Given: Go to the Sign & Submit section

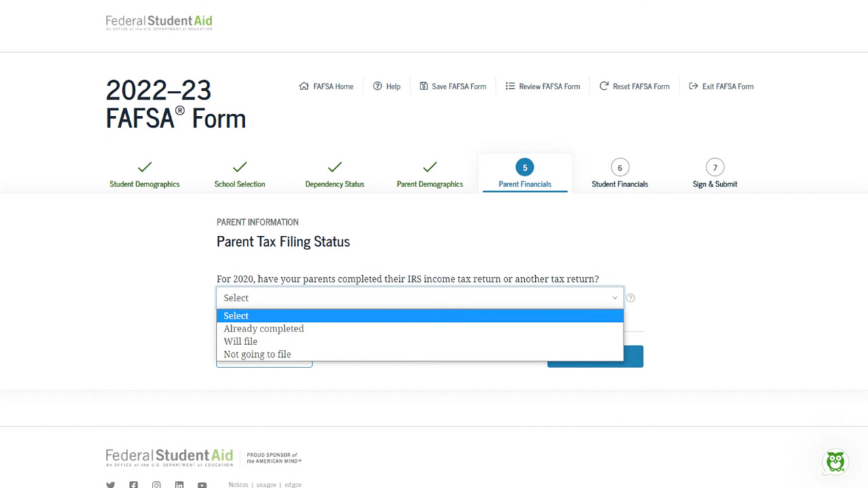Looking at the screenshot, I should (714, 174).
